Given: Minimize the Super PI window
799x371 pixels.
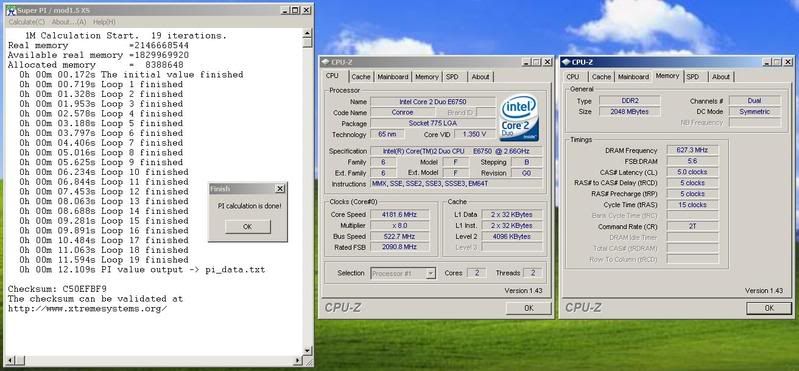Looking at the screenshot, I should pyautogui.click(x=285, y=10).
